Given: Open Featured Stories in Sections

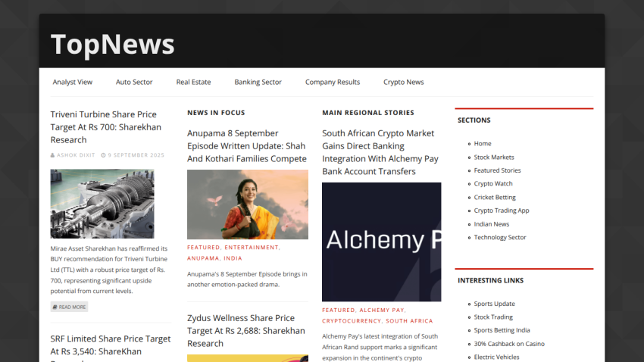Looking at the screenshot, I should click(x=497, y=170).
